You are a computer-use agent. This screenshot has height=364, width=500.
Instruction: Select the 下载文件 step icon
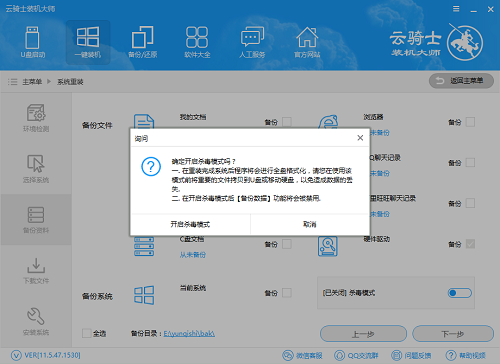36,265
